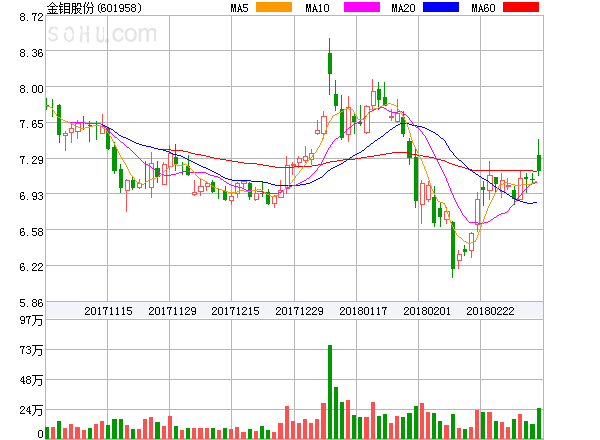
Task: Click the 6.22 price axis label
Action: [x=31, y=267]
